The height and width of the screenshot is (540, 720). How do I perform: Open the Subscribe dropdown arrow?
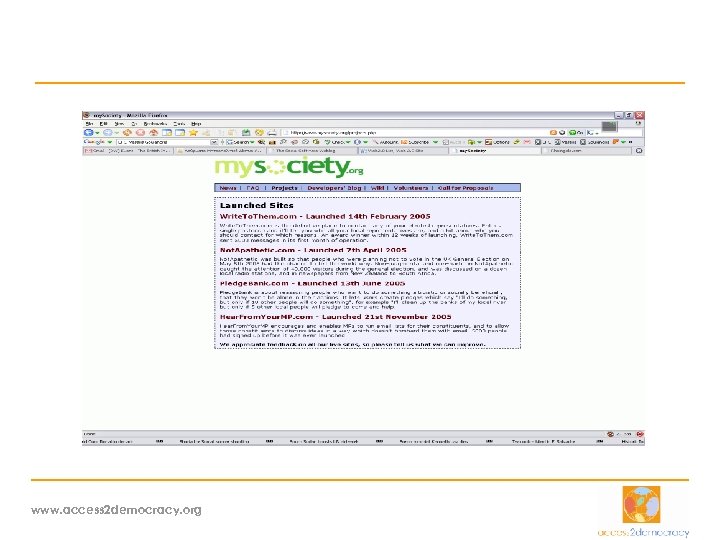click(435, 142)
